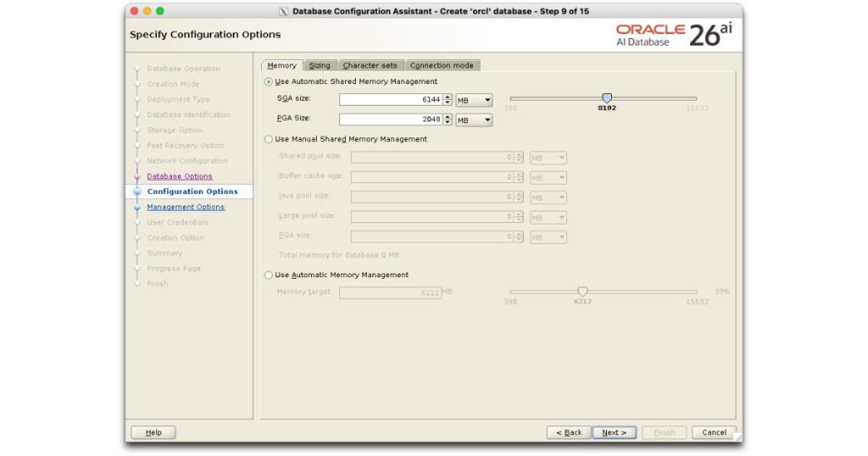The width and height of the screenshot is (868, 456).
Task: Proceed with the Next button
Action: [615, 432]
